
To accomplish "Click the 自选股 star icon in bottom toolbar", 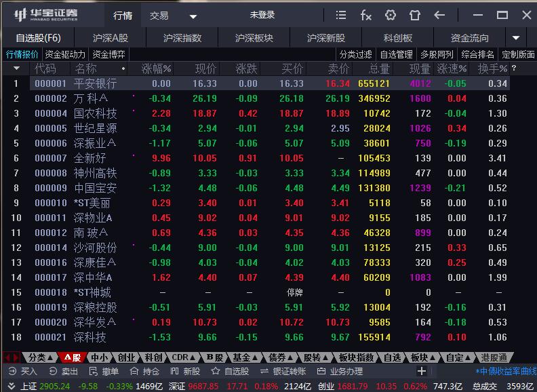I will [x=230, y=371].
